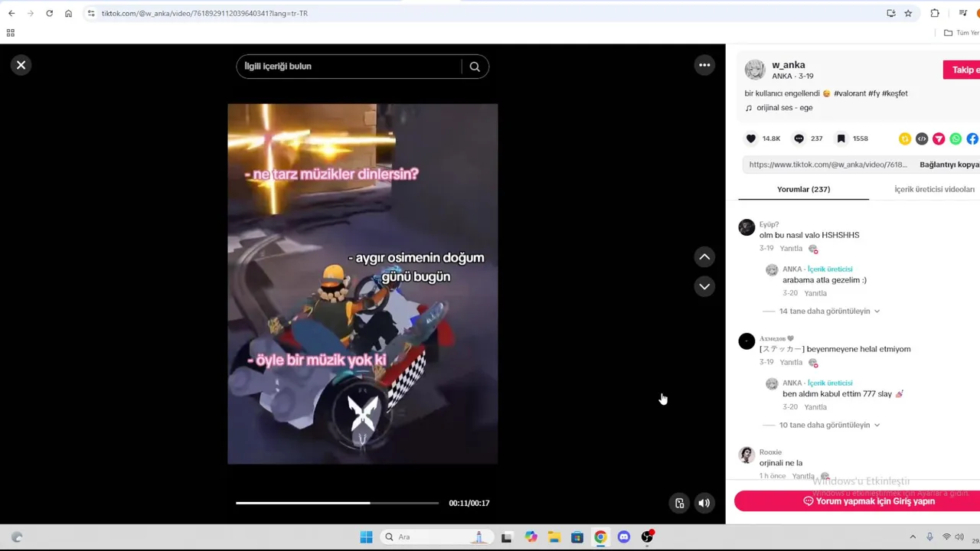980x551 pixels.
Task: Seek on the video progress bar
Action: point(337,503)
